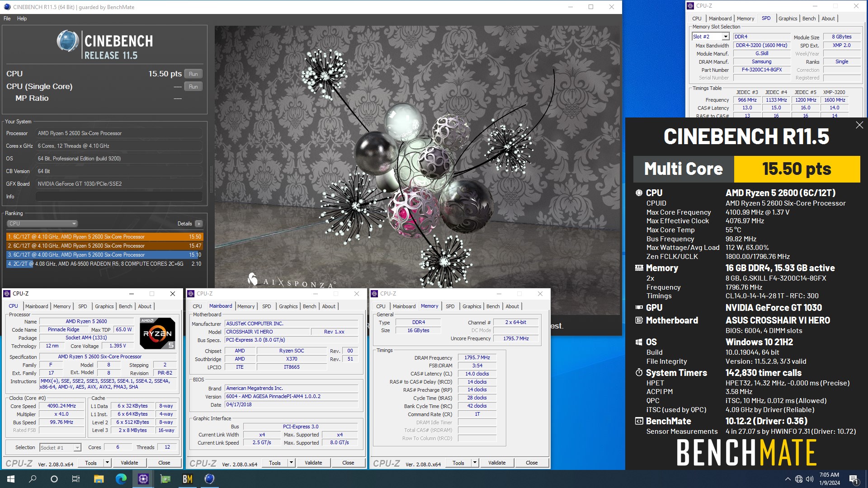This screenshot has height=488, width=868.
Task: Select ranking entry with 15.47 score
Action: [x=105, y=246]
